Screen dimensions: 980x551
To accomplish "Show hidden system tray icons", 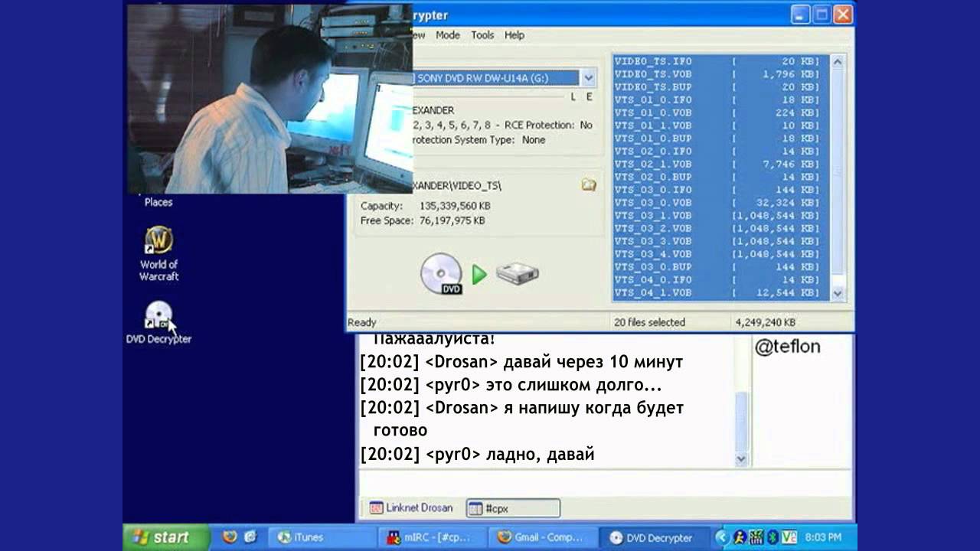I will pyautogui.click(x=723, y=537).
